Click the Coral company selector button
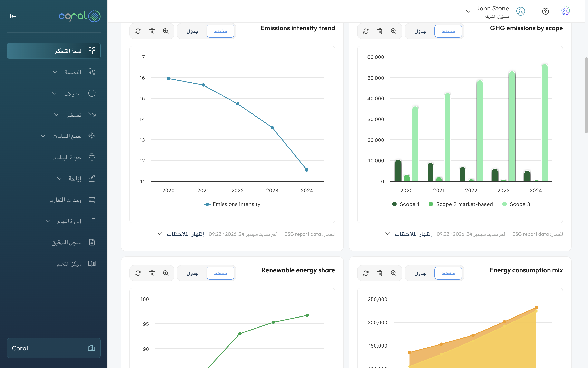588x368 pixels. tap(54, 348)
